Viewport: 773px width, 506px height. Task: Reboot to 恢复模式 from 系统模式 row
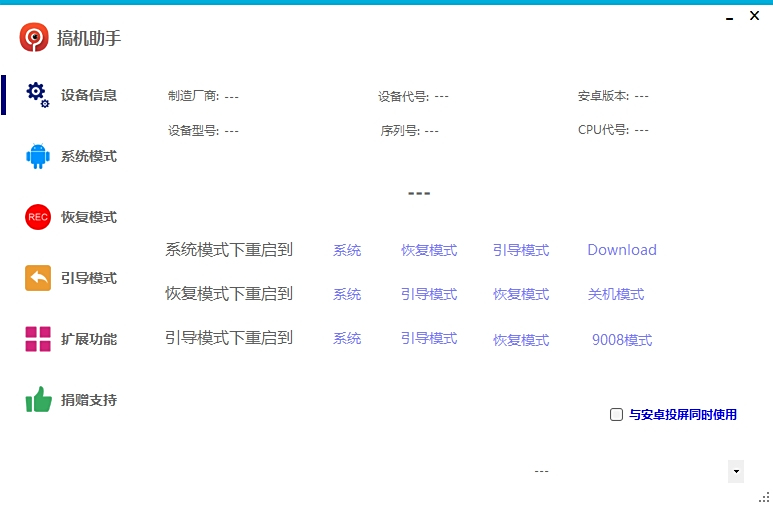[x=429, y=250]
